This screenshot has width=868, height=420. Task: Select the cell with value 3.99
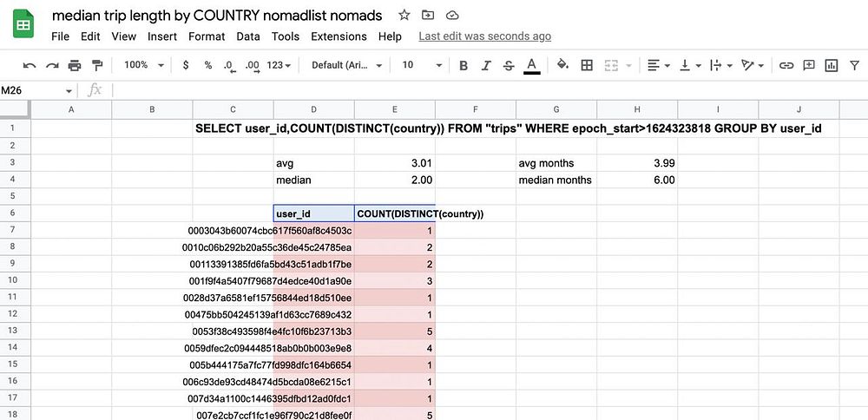(x=637, y=163)
